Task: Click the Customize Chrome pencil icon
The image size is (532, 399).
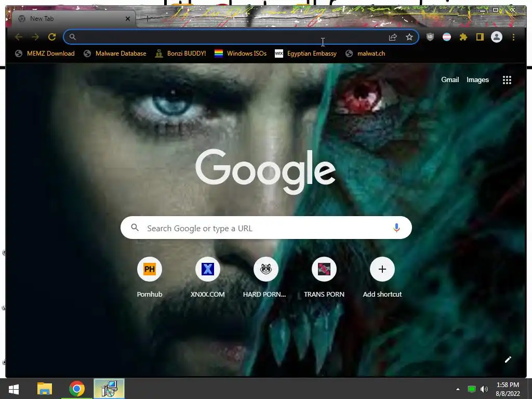Action: tap(508, 360)
